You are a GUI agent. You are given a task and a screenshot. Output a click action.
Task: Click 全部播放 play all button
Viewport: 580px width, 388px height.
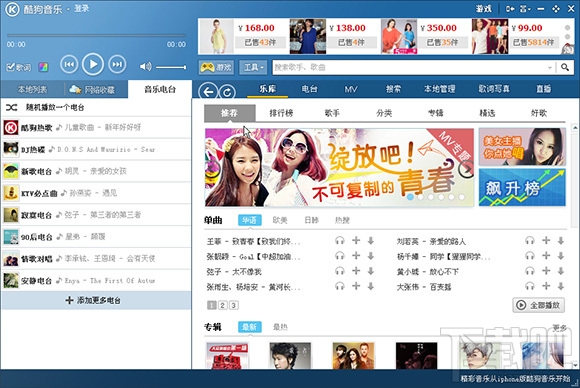tap(539, 306)
